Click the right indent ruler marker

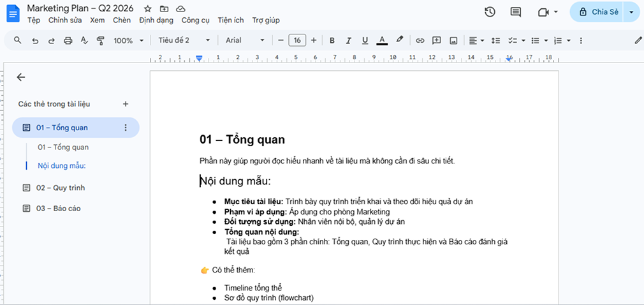click(509, 59)
